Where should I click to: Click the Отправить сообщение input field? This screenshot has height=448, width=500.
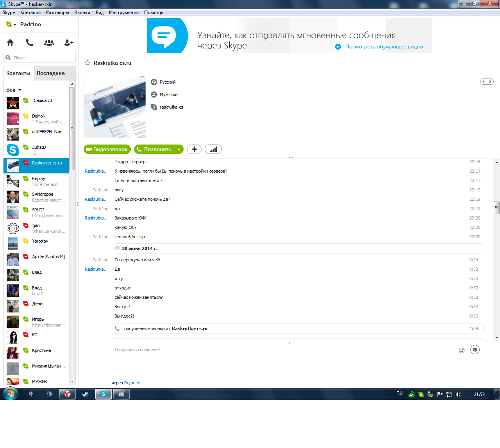coord(289,361)
